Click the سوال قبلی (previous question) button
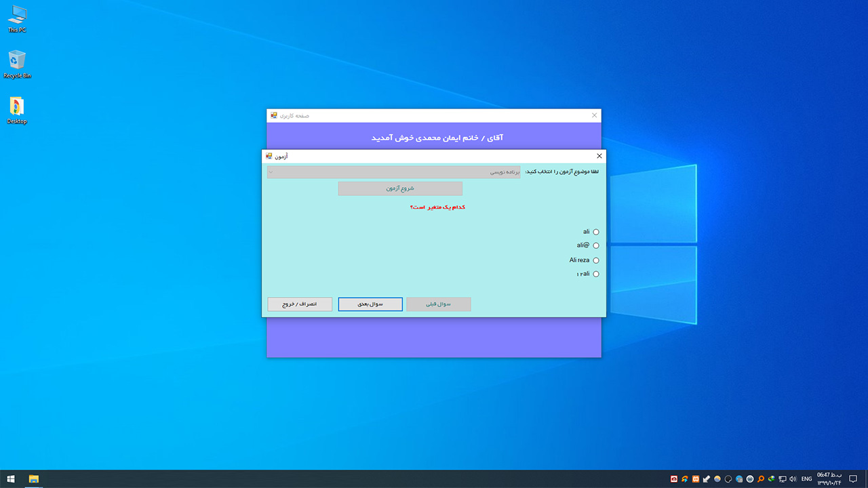Viewport: 868px width, 488px height. (438, 304)
